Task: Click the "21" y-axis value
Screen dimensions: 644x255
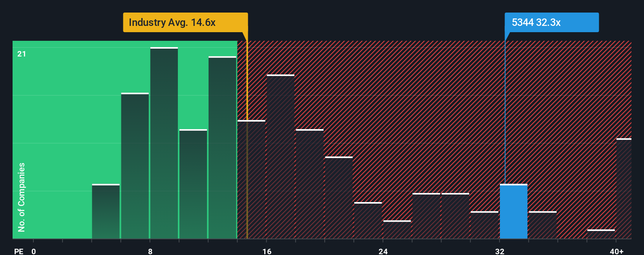Action: [x=22, y=54]
